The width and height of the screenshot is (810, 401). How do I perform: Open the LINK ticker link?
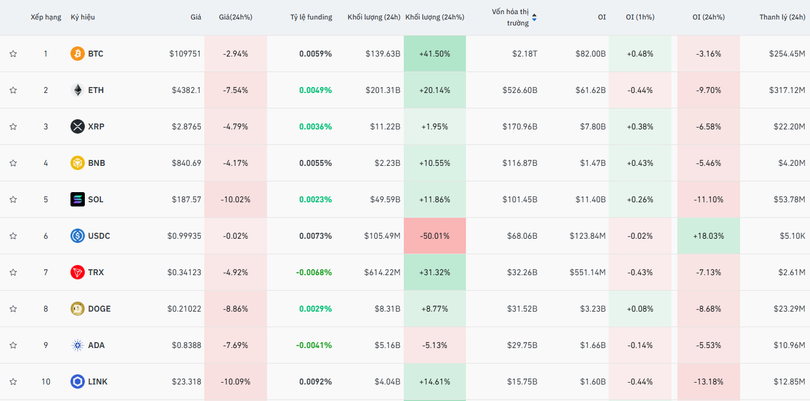pos(98,382)
